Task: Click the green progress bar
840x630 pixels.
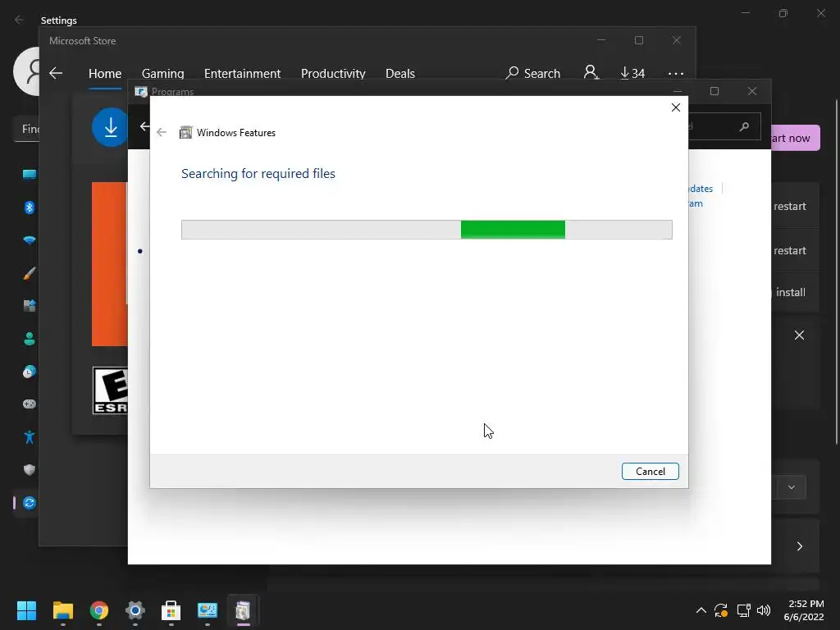Action: click(x=513, y=230)
